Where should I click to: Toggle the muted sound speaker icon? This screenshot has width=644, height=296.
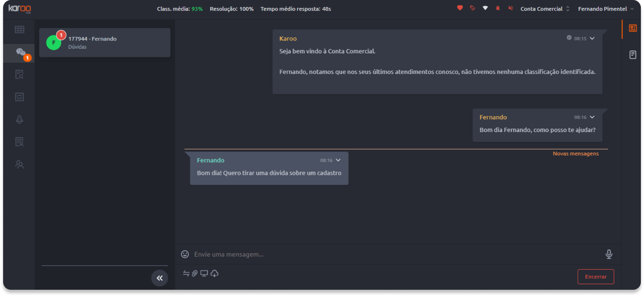pyautogui.click(x=510, y=8)
